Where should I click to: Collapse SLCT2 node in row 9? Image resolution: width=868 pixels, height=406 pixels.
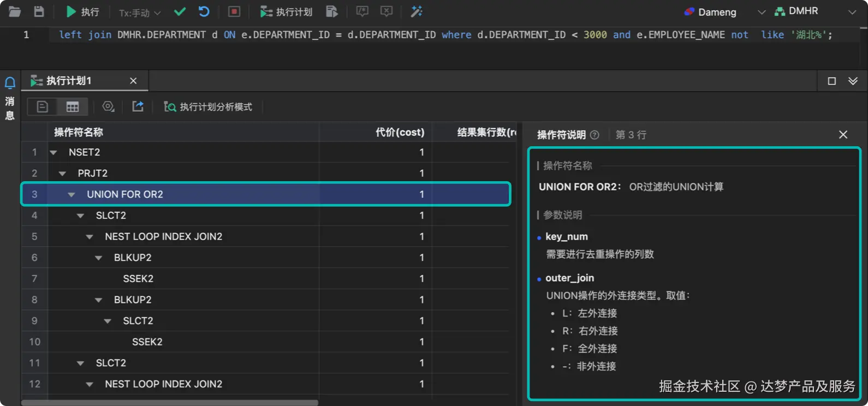108,321
